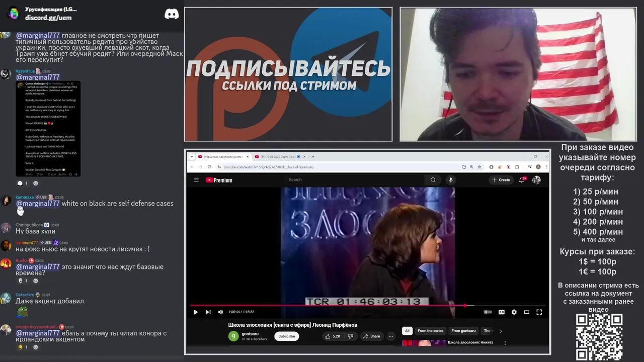The width and height of the screenshot is (644, 362).
Task: Select the All filter chip
Action: point(407,331)
